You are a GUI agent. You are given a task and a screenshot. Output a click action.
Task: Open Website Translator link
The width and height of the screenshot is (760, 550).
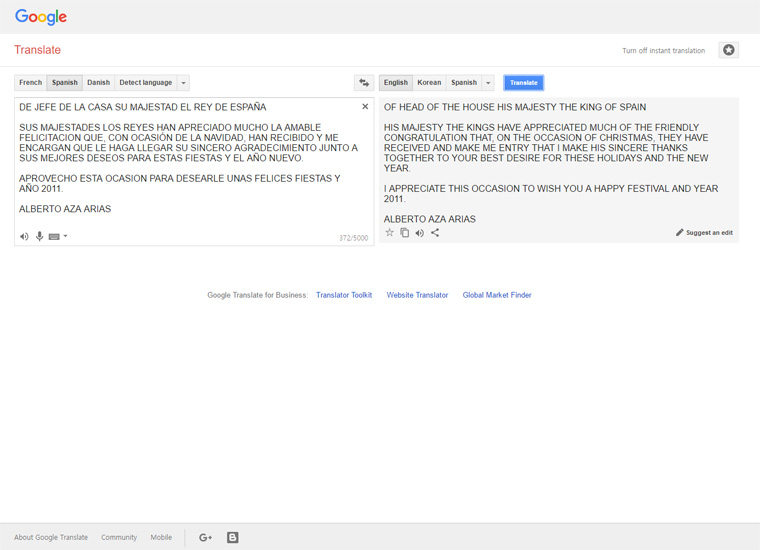click(x=417, y=295)
